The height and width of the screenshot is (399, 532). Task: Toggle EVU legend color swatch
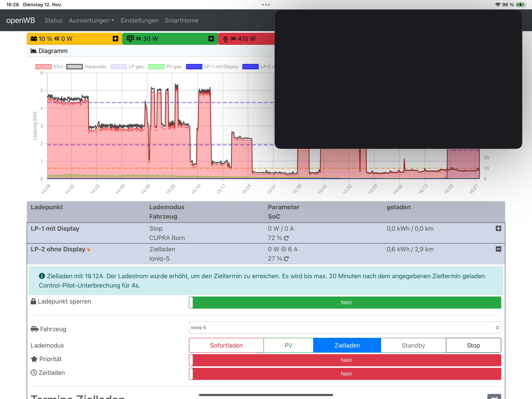click(x=44, y=67)
